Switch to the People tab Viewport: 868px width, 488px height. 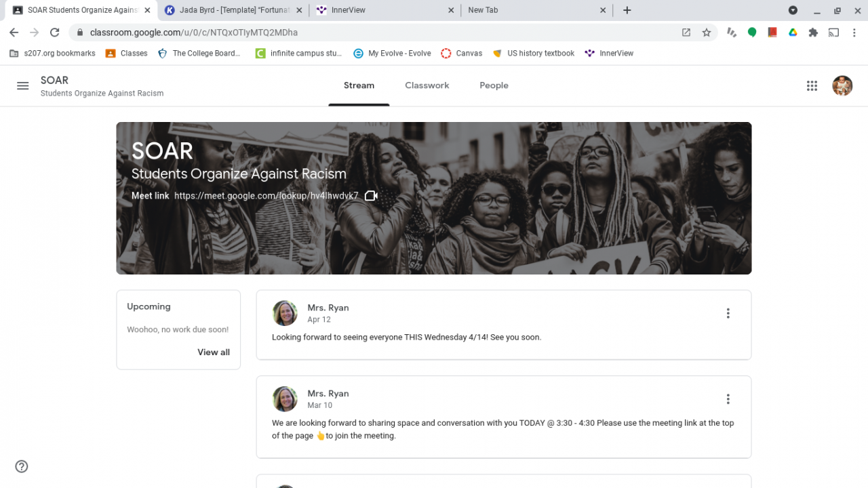click(494, 85)
